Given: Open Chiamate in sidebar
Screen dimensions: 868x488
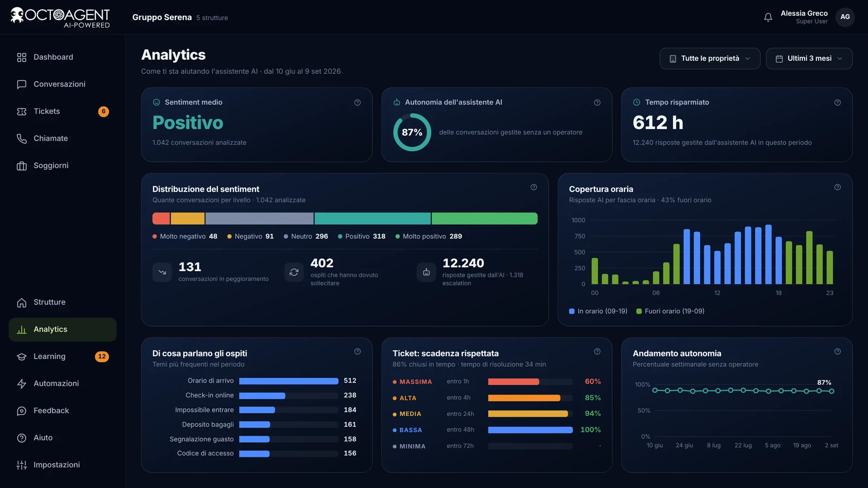Looking at the screenshot, I should click(62, 139).
